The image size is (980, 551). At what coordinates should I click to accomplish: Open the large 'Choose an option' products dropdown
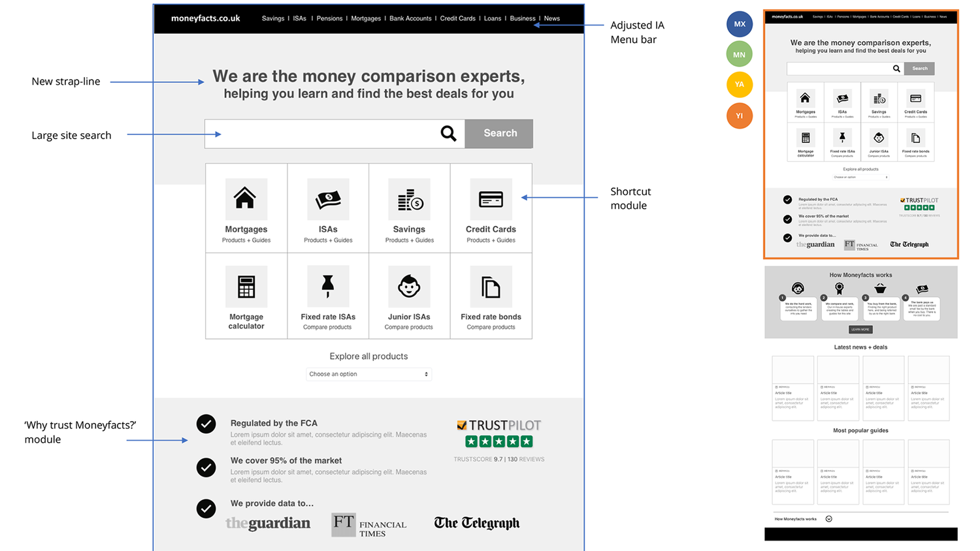369,374
